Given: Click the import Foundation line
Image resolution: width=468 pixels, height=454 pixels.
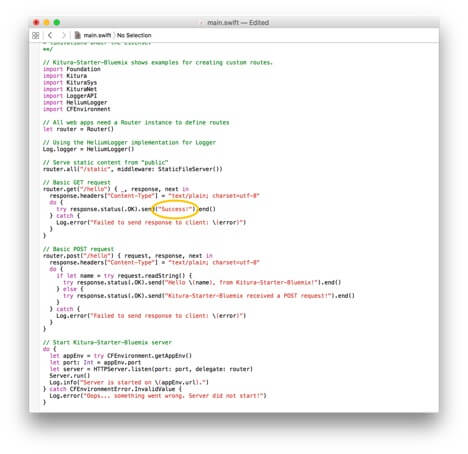Looking at the screenshot, I should (72, 69).
